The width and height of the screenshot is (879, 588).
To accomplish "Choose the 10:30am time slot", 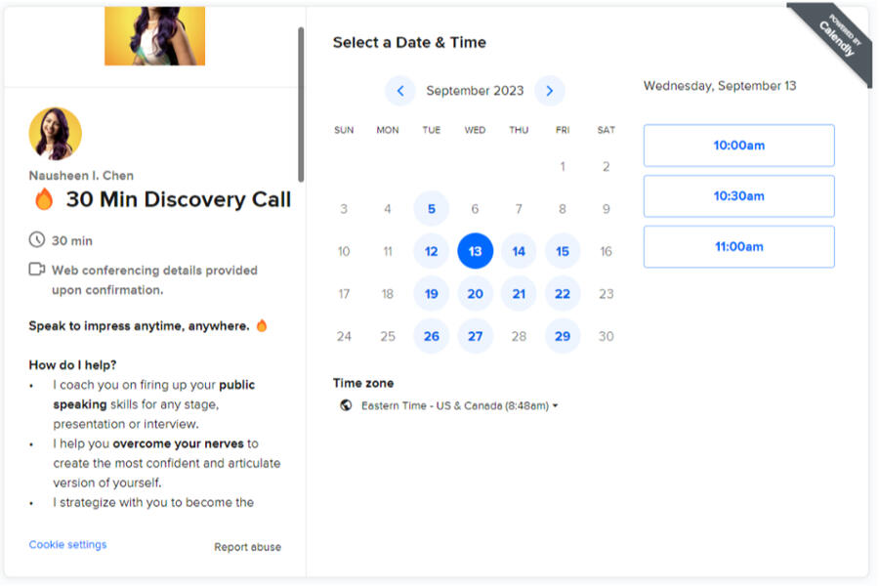I will [x=738, y=196].
